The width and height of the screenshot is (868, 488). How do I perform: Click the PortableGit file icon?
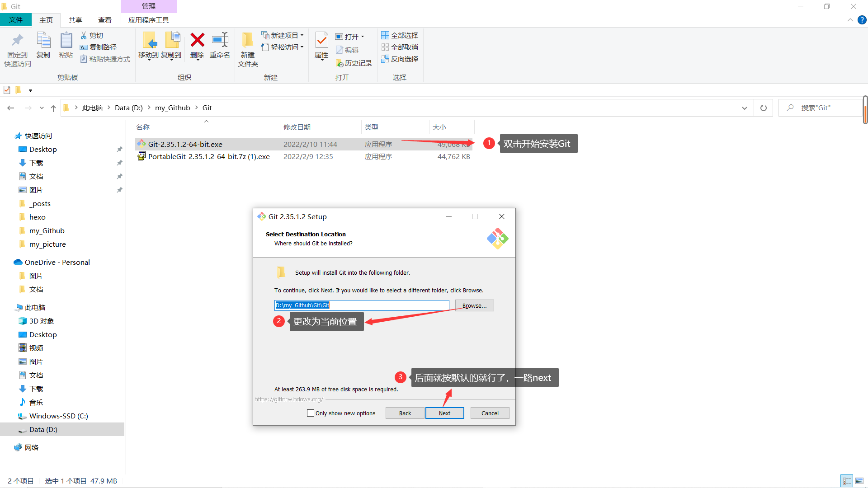(x=142, y=156)
